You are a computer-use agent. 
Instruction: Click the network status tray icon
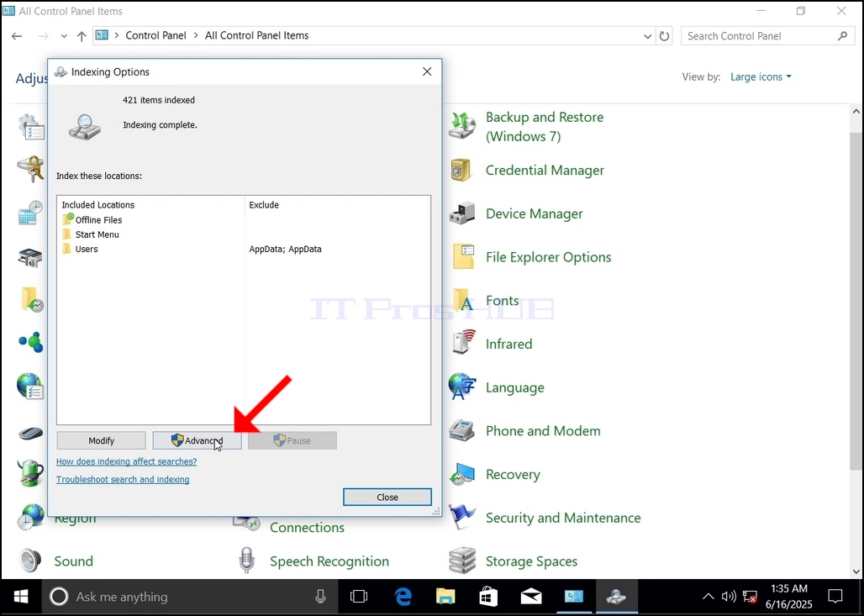[750, 597]
